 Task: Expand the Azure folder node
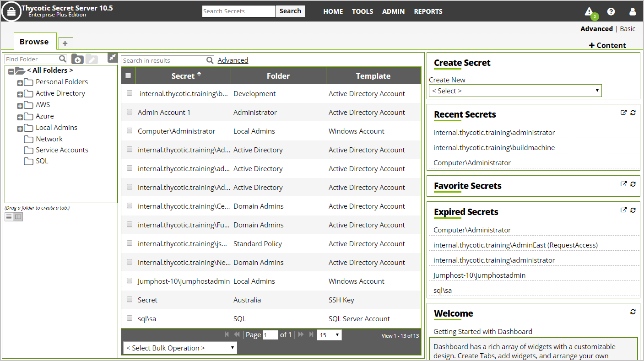click(20, 117)
